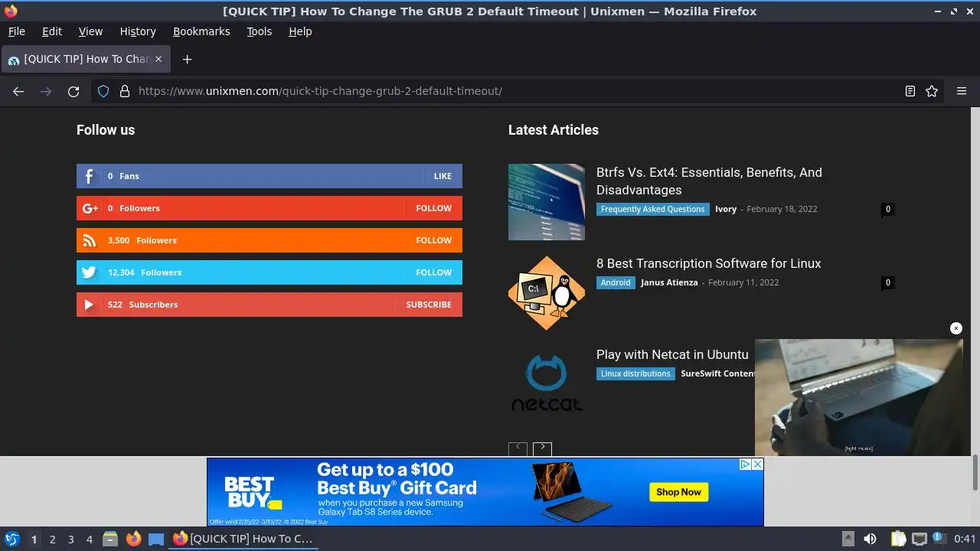The width and height of the screenshot is (980, 551).
Task: Open Btrfs article terminal thumbnail
Action: tap(547, 202)
